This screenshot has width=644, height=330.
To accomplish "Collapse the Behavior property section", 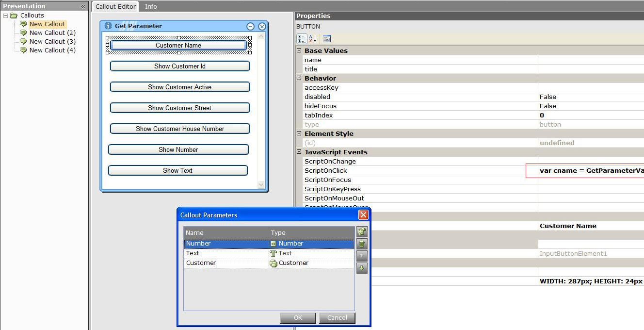I will tap(299, 78).
